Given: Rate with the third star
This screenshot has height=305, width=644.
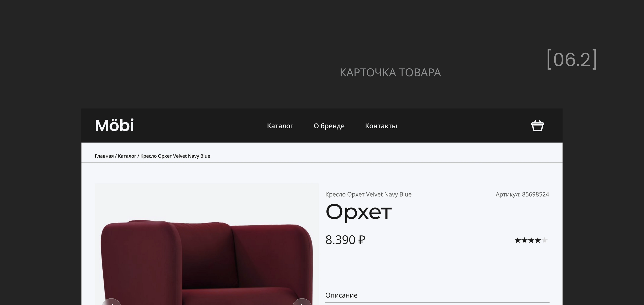Looking at the screenshot, I should coord(531,240).
